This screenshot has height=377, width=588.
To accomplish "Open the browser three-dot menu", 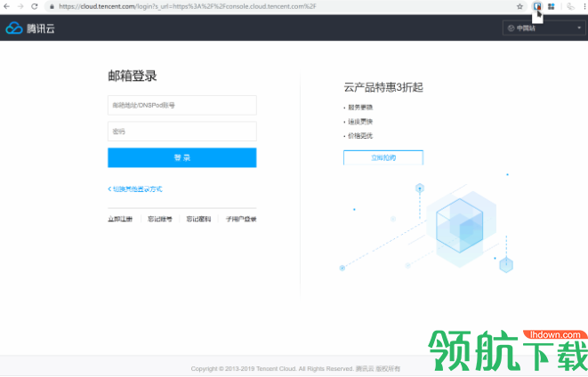I will click(584, 6).
